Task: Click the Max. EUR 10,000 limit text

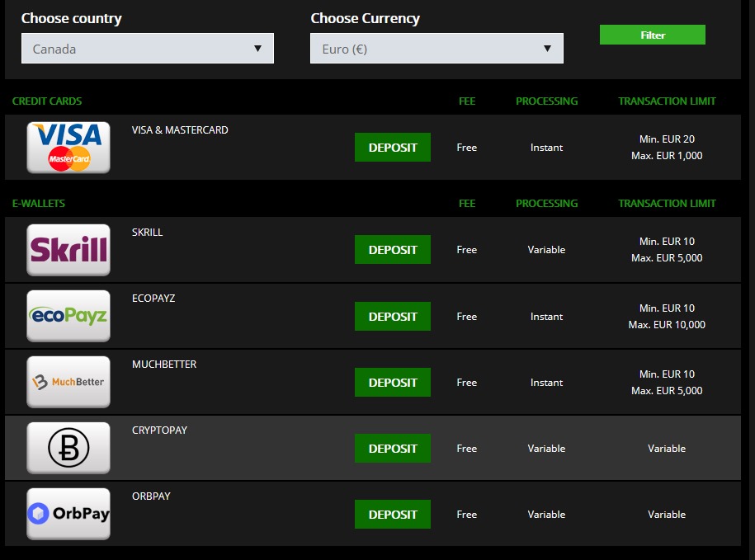Action: point(667,325)
